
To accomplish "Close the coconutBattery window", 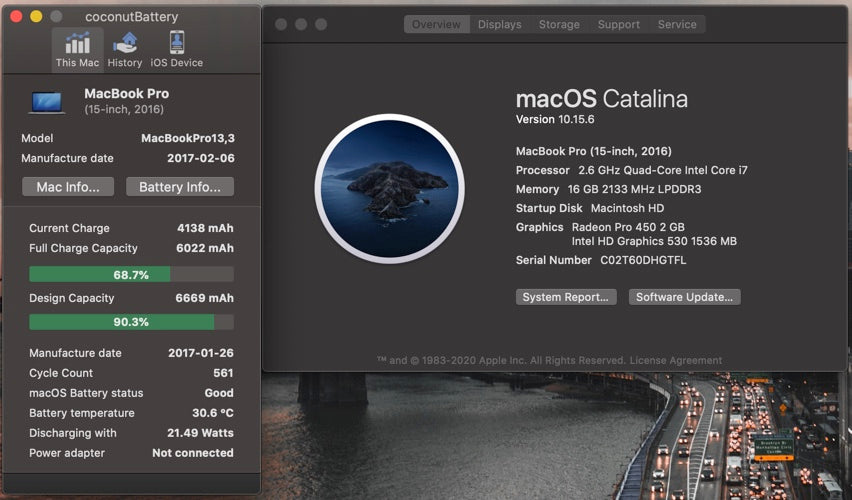I will (16, 17).
